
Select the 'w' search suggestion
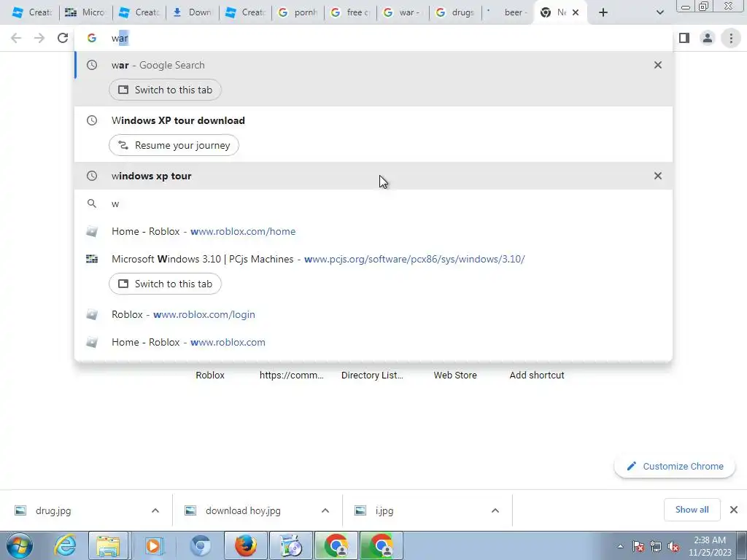point(373,204)
